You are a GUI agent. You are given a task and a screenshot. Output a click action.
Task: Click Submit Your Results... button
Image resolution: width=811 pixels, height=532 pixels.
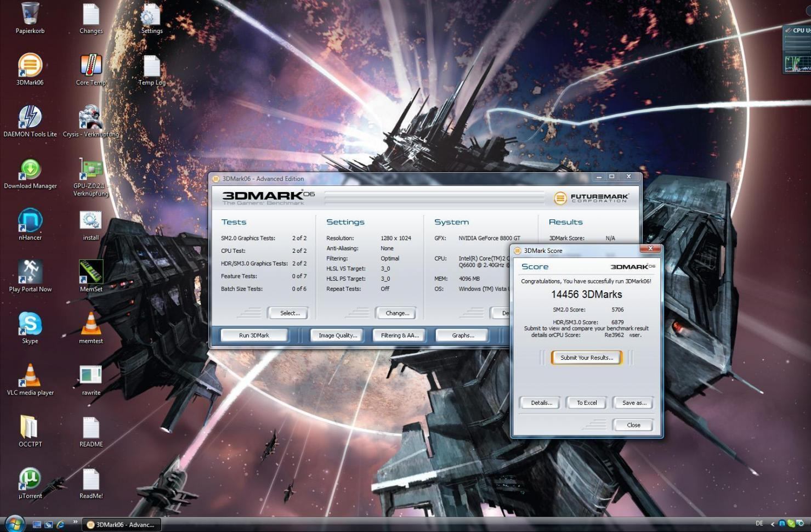[587, 358]
